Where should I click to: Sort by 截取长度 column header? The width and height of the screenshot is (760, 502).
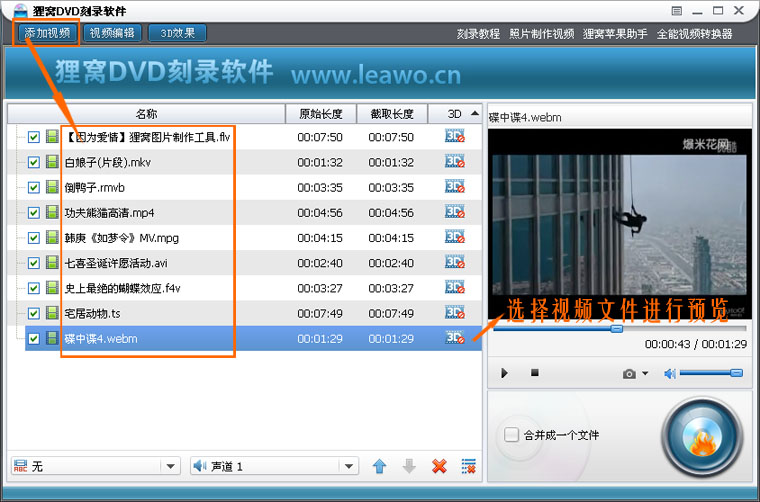[x=392, y=114]
